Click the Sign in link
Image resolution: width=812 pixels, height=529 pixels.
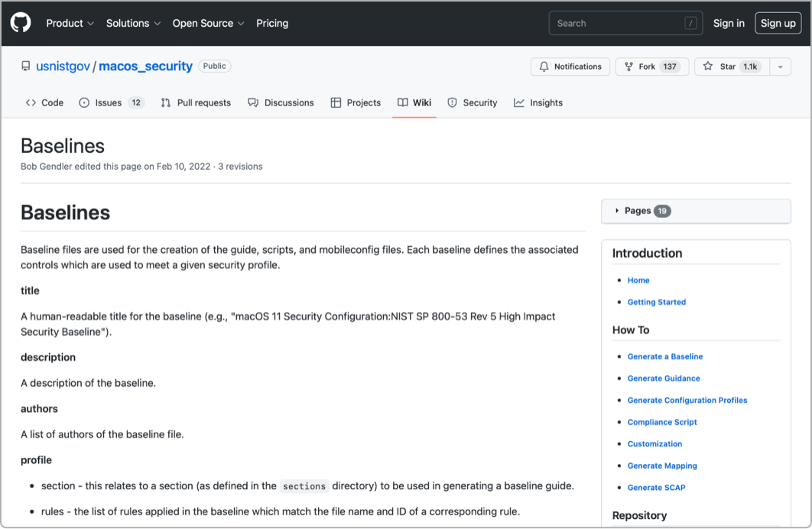click(x=729, y=23)
